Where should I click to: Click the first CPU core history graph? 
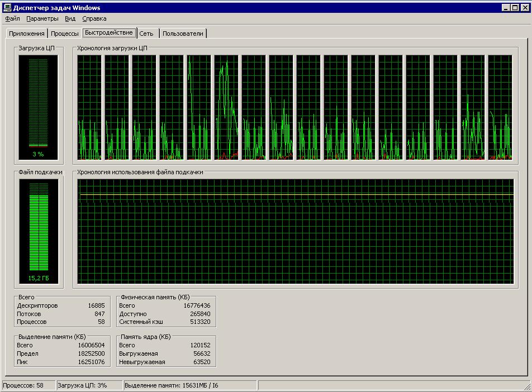pos(89,107)
